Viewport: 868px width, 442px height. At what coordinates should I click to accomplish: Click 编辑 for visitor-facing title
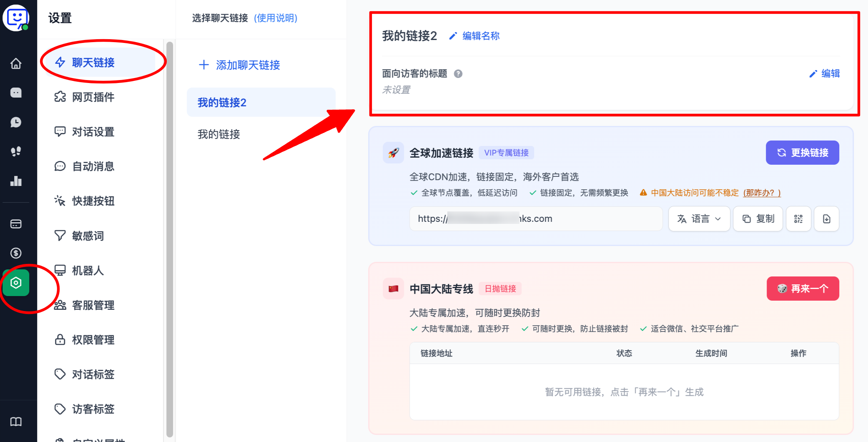coord(825,74)
